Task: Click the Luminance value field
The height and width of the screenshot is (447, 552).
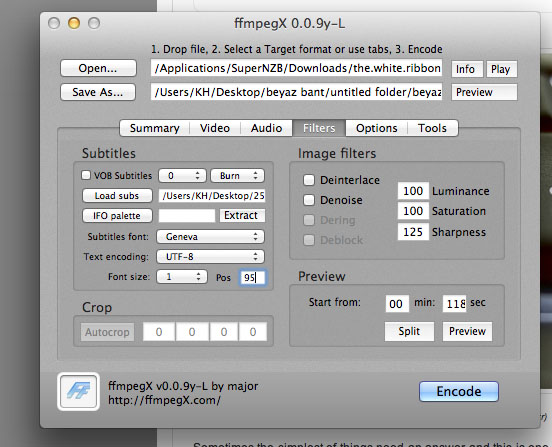Action: [x=413, y=191]
